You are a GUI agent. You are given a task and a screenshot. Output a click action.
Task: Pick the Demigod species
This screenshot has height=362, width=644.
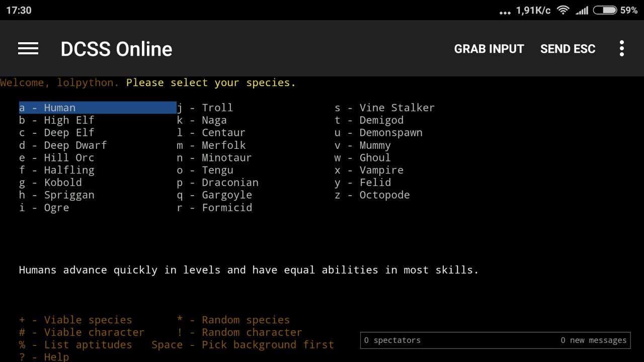coord(369,120)
